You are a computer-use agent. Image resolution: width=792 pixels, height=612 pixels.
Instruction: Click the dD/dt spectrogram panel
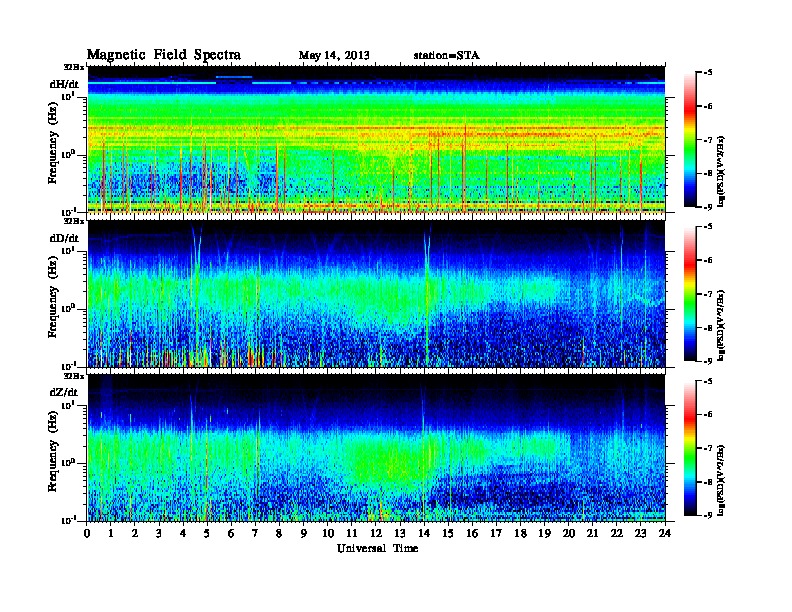376,294
